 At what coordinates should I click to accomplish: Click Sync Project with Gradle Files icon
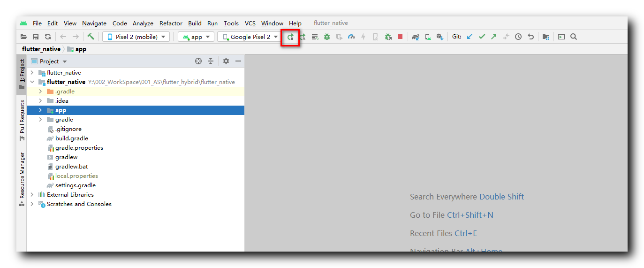pyautogui.click(x=416, y=37)
